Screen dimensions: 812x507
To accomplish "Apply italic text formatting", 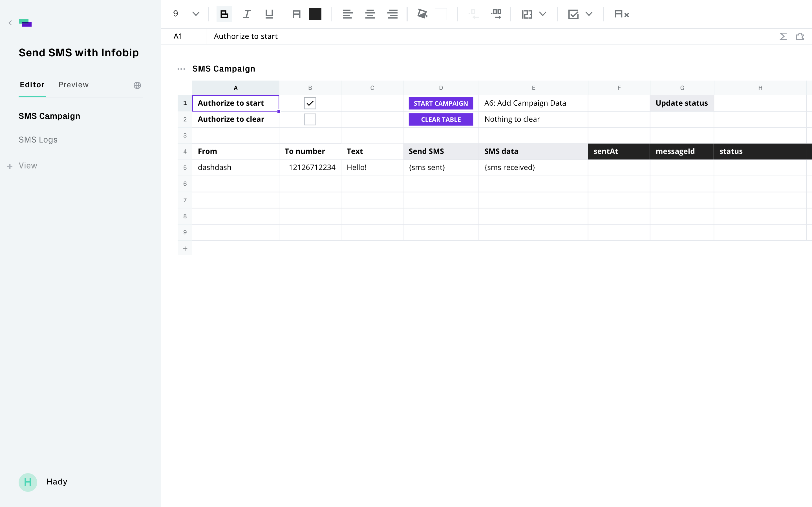I will [247, 14].
